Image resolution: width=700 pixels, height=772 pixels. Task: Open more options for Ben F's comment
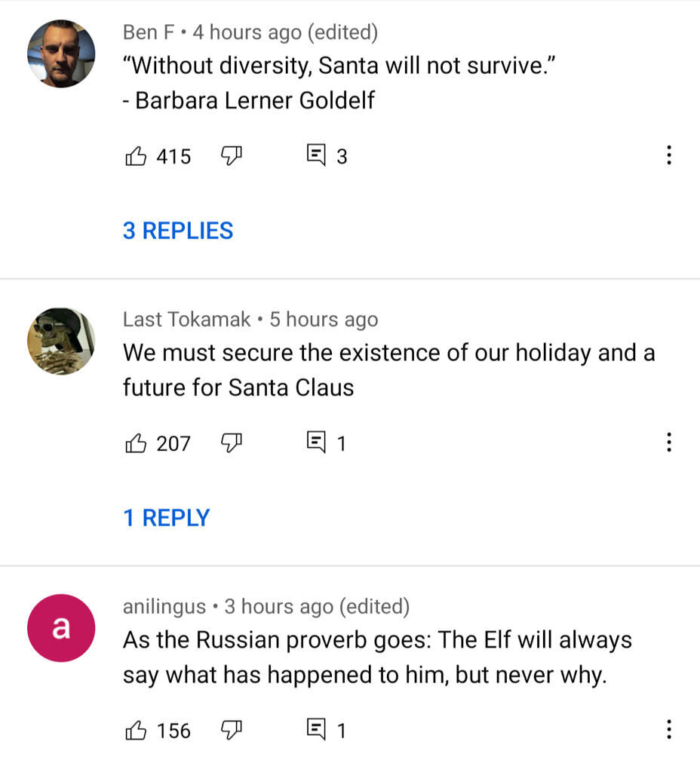click(x=668, y=156)
